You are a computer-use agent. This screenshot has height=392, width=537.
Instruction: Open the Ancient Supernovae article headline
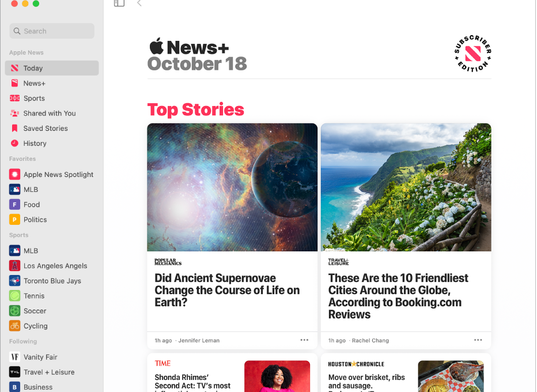pos(227,290)
